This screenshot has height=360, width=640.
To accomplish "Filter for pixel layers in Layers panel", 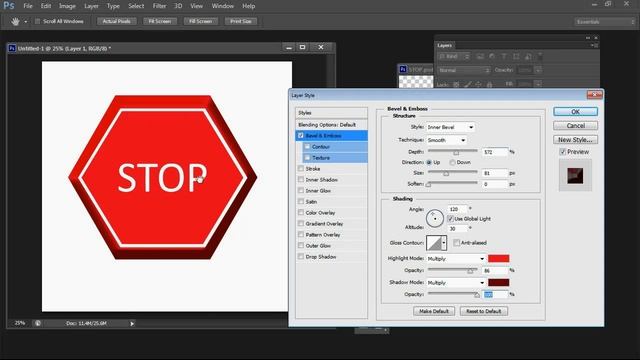I will [480, 56].
